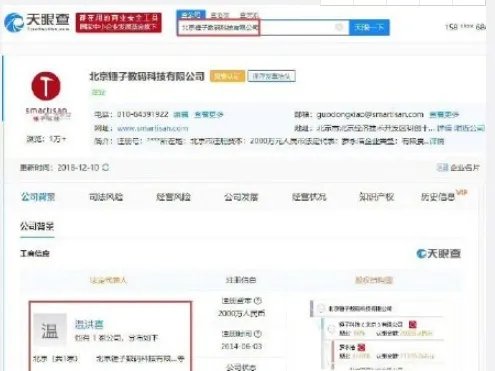
Task: Open the 附近公司 nearby companies link
Action: click(470, 128)
